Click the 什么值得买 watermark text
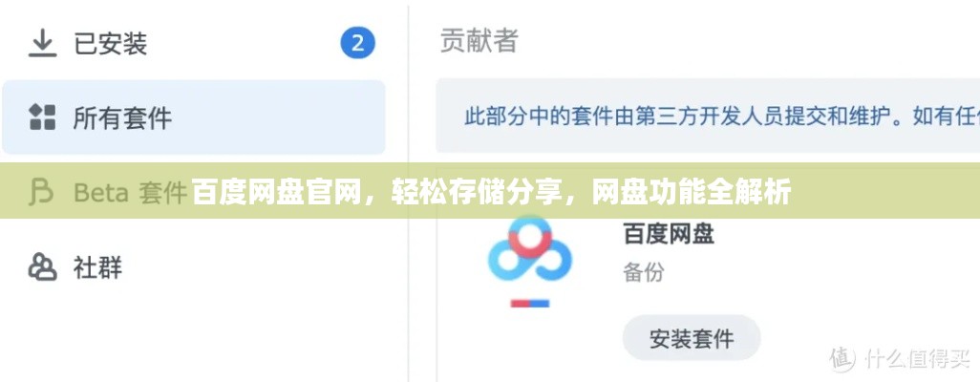The width and height of the screenshot is (980, 382). [x=917, y=359]
